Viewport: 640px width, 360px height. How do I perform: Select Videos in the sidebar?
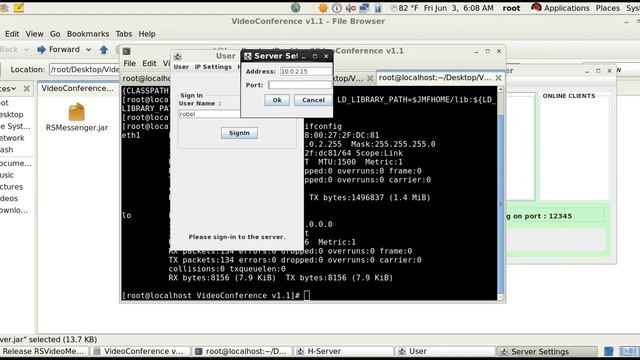click(x=9, y=198)
